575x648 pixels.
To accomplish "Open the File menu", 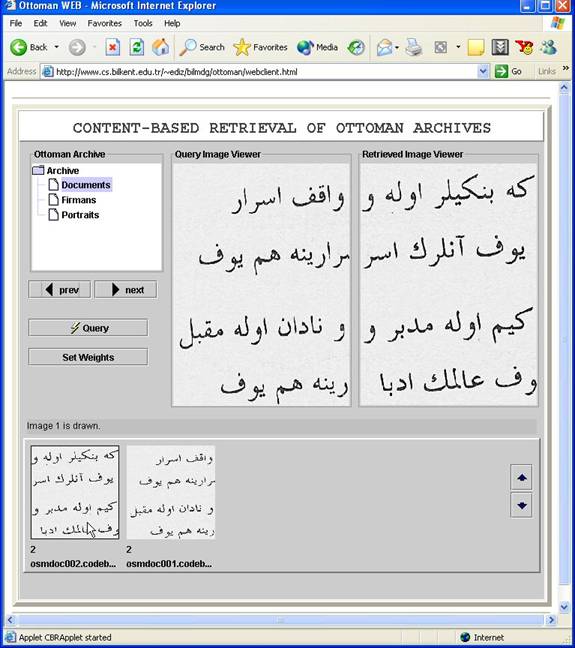I will 16,24.
